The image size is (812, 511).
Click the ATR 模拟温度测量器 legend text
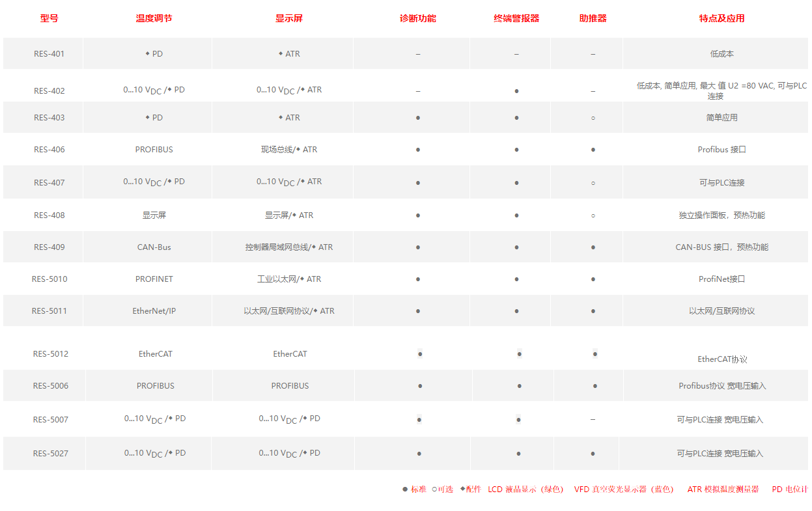[723, 490]
